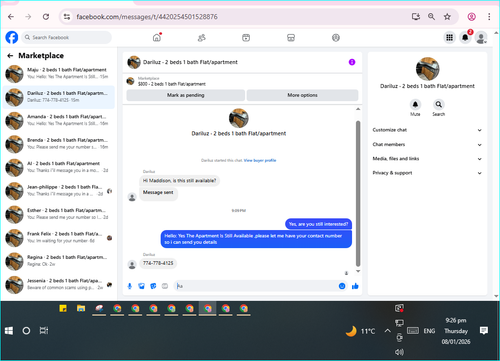Open Sticky Notes on taskbar
This screenshot has height=361, width=500.
63,308
